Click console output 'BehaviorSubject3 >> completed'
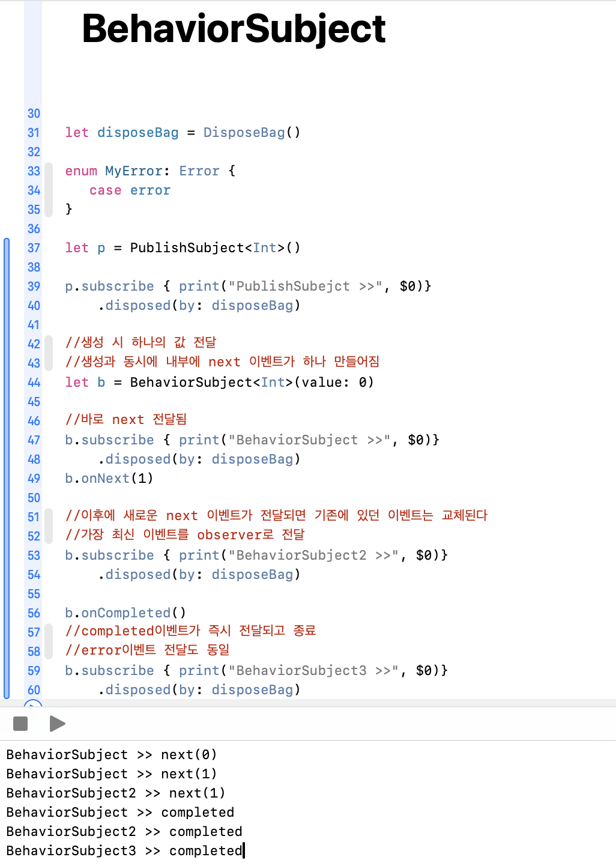 pyautogui.click(x=124, y=851)
